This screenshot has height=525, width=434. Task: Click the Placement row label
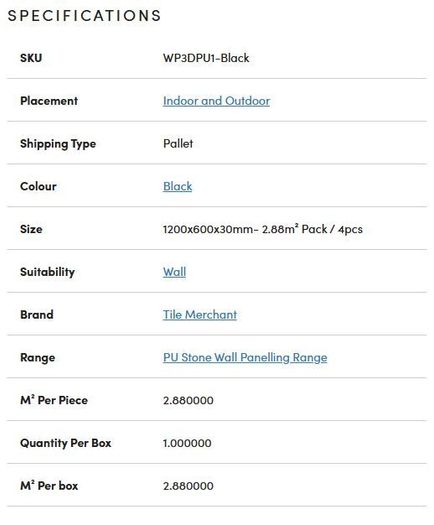tap(49, 101)
